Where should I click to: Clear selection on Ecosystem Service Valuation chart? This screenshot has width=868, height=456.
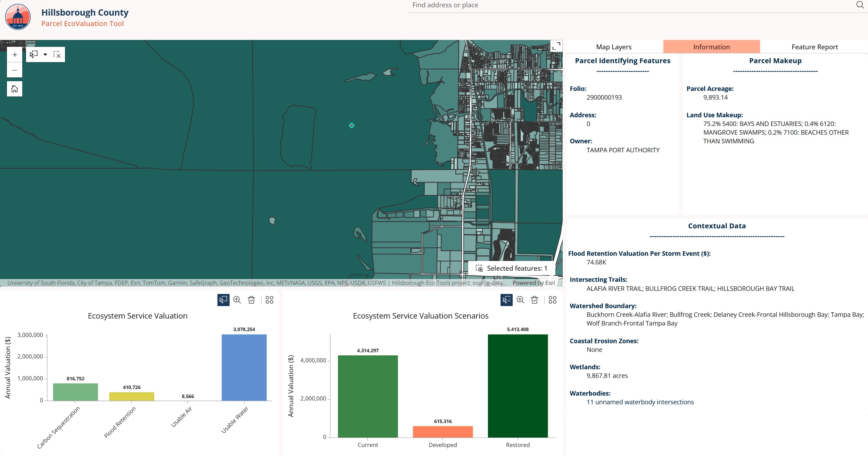point(251,300)
